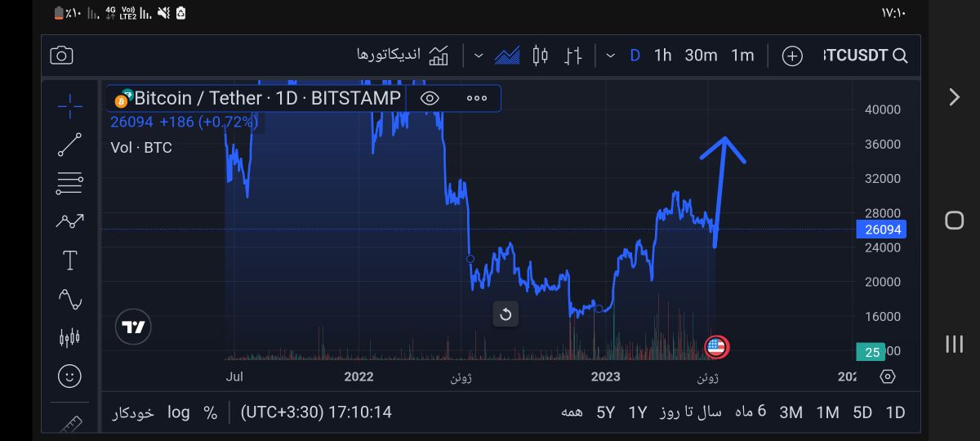
Task: Click the add symbol plus icon
Action: tap(792, 56)
